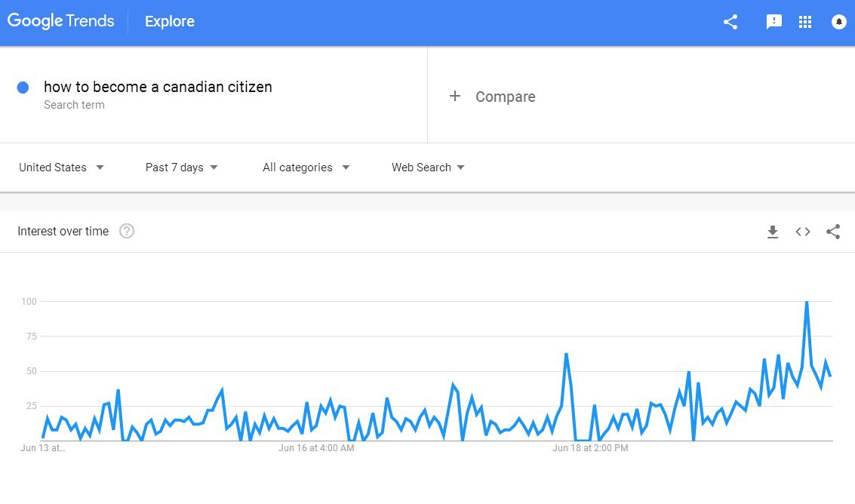
Task: Edit the canadian citizen search term
Action: coord(158,87)
